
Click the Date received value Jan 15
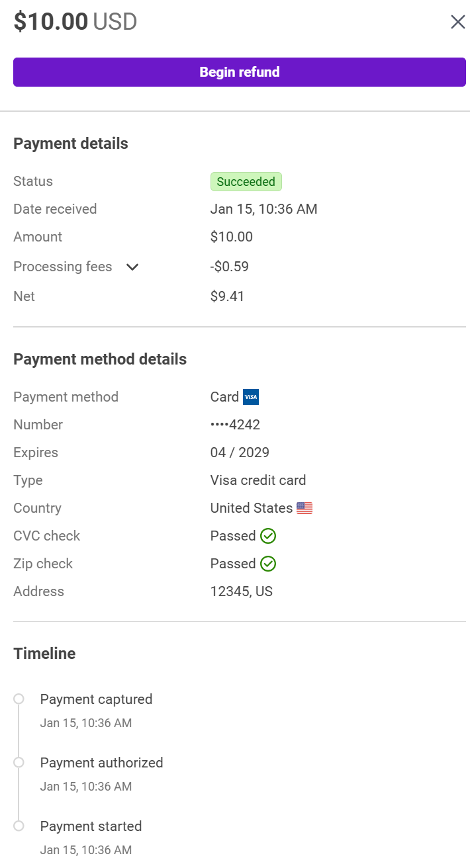pyautogui.click(x=263, y=209)
